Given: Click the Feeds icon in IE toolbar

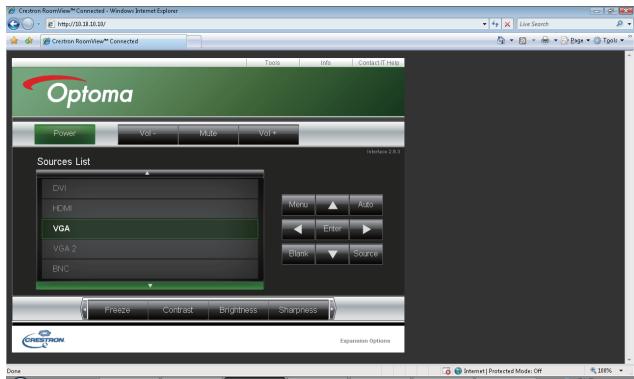Looking at the screenshot, I should click(522, 40).
